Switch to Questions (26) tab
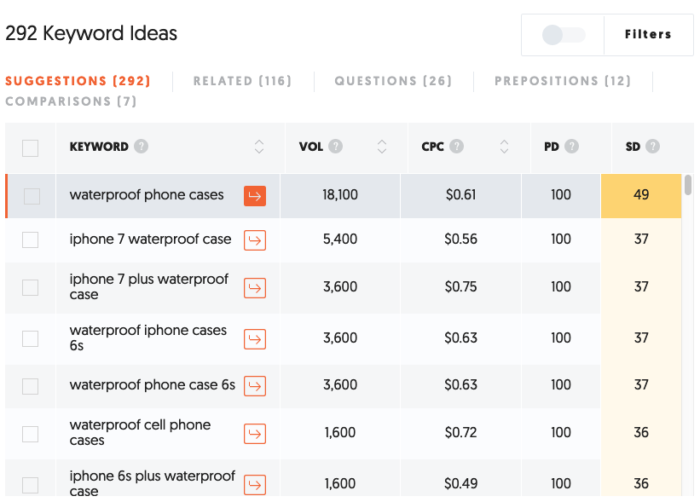This screenshot has height=502, width=700. click(x=393, y=81)
